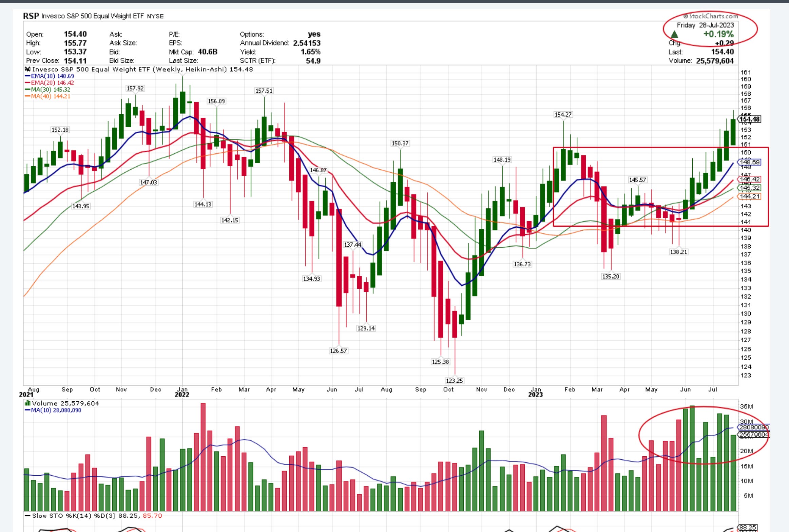
Task: Select the Prev Close value 154.11
Action: click(75, 61)
